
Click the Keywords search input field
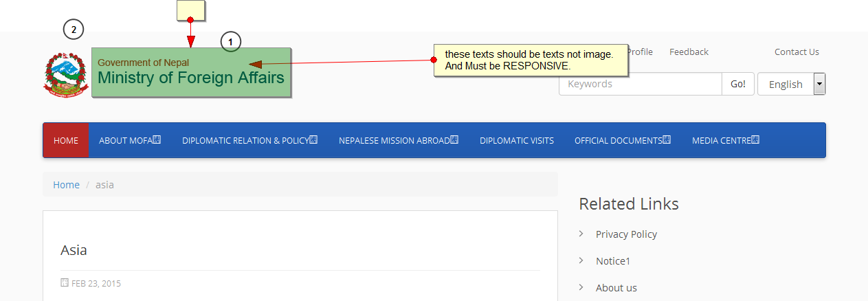[640, 84]
